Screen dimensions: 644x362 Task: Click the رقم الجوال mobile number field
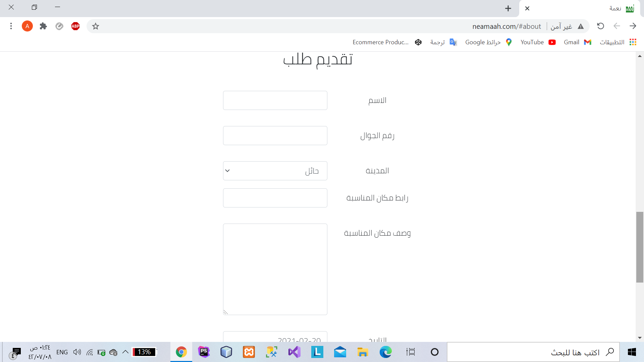[x=275, y=136]
